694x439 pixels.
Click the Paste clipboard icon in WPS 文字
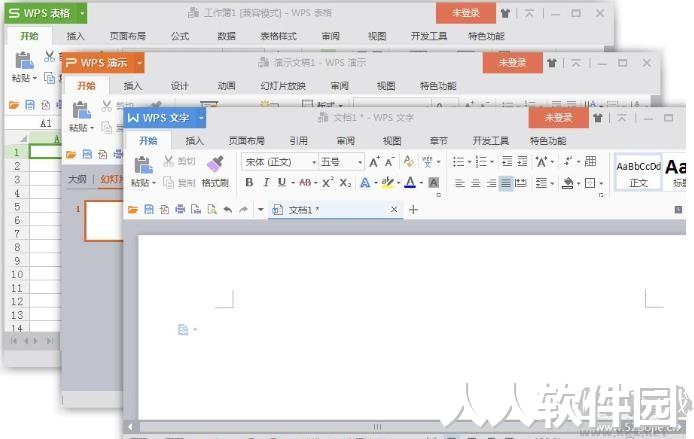[143, 165]
